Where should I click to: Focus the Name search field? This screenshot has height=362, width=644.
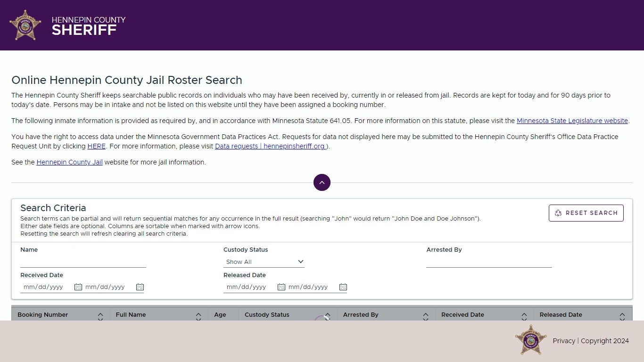tap(83, 262)
